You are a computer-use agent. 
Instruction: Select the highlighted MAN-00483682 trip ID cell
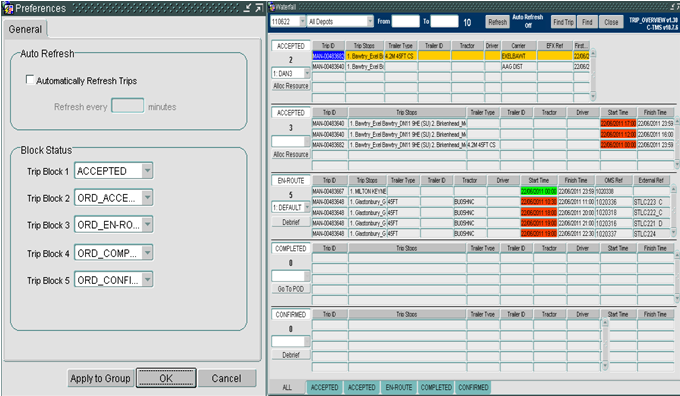[x=328, y=56]
